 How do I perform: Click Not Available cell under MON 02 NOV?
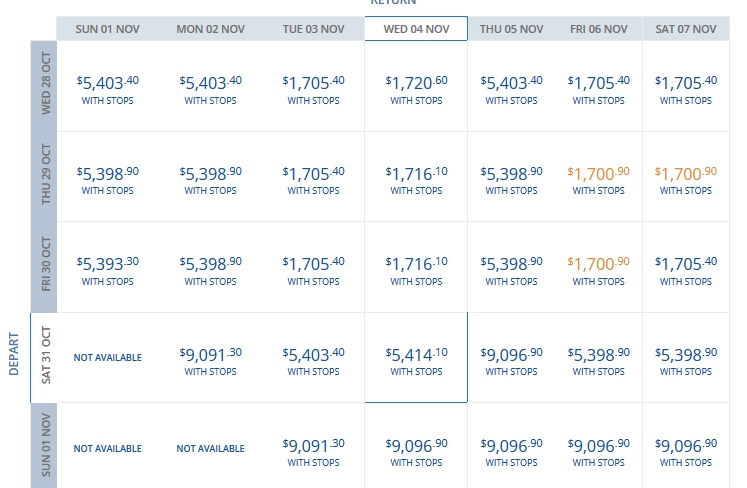pyautogui.click(x=210, y=449)
